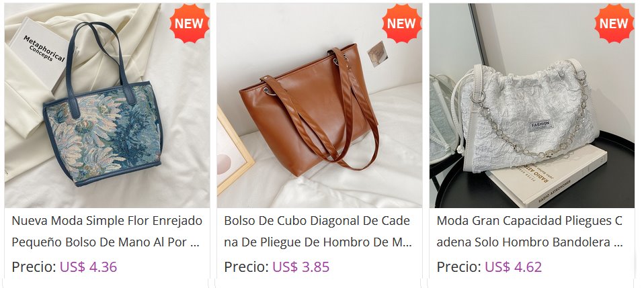Click the US$ 4.36 price
Image resolution: width=644 pixels, height=288 pixels.
(88, 267)
